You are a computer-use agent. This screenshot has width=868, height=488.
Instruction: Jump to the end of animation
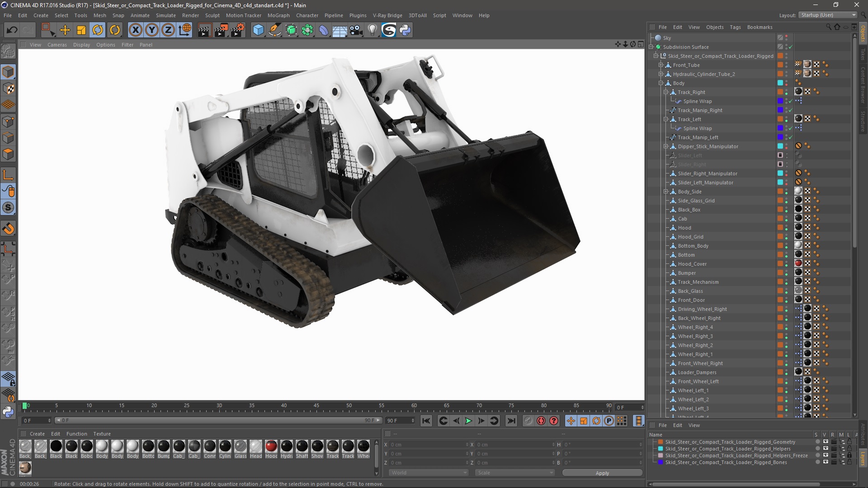coord(511,421)
